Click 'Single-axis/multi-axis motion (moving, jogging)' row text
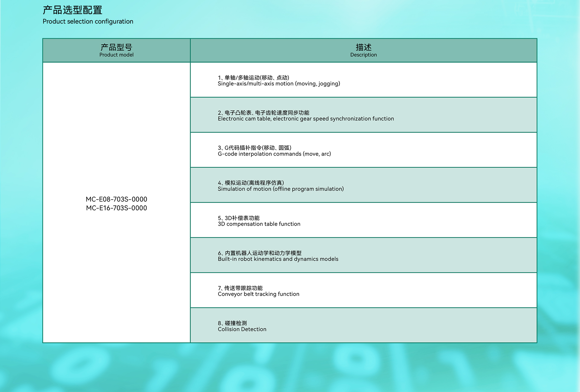Image resolution: width=580 pixels, height=392 pixels. pyautogui.click(x=279, y=84)
